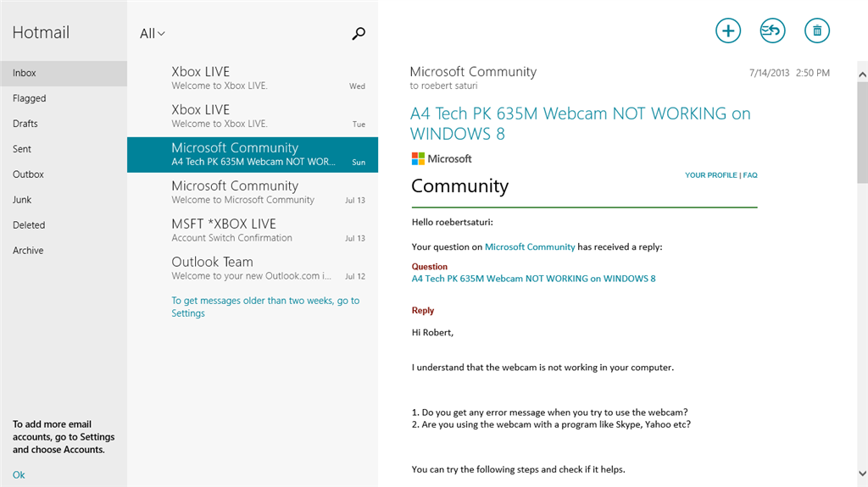The height and width of the screenshot is (487, 868).
Task: Dismiss the account tip with Ok
Action: pos(19,475)
